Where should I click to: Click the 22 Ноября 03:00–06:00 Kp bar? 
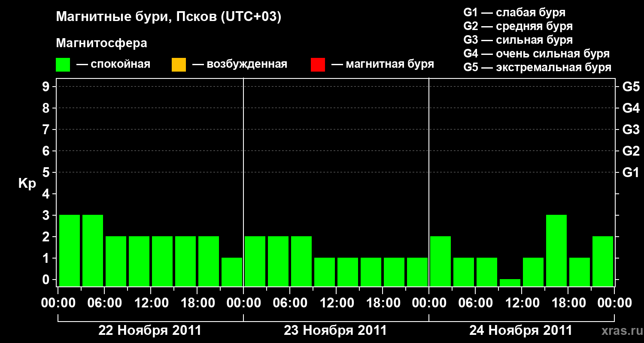[x=93, y=250]
